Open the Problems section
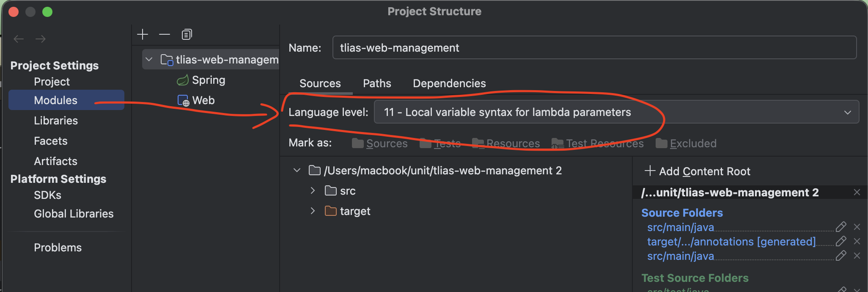 (58, 248)
